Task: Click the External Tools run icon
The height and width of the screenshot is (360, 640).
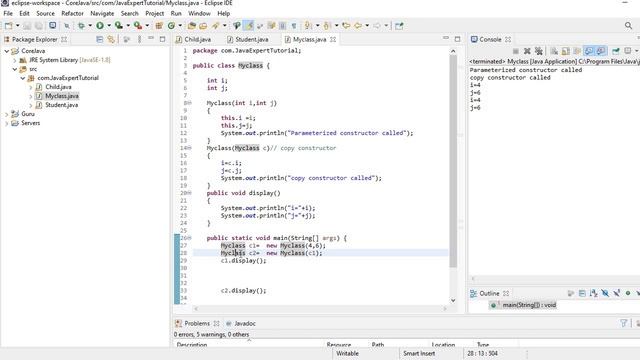Action: [138, 26]
